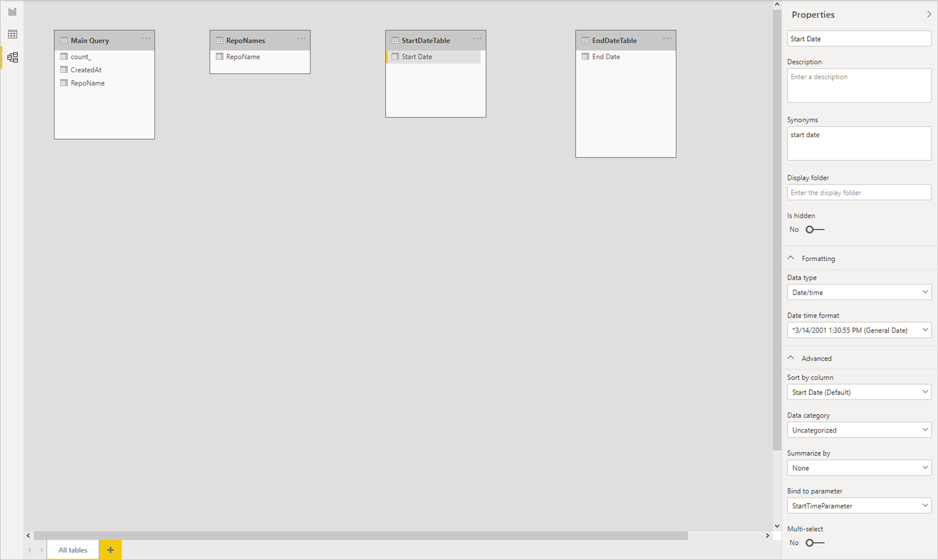Click the RepoNames table header icon
Image resolution: width=938 pixels, height=560 pixels.
pyautogui.click(x=219, y=40)
